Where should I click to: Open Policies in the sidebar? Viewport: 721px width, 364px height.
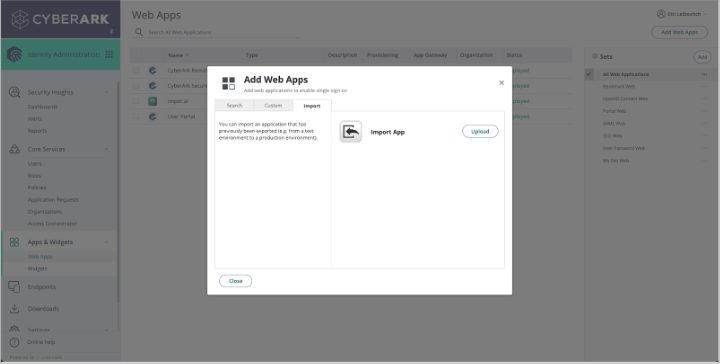[37, 188]
